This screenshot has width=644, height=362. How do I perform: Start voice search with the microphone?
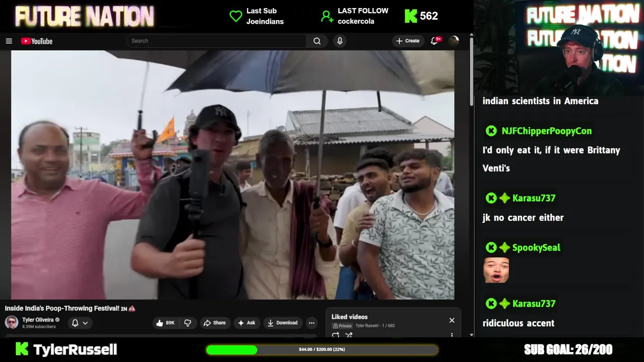pos(340,41)
